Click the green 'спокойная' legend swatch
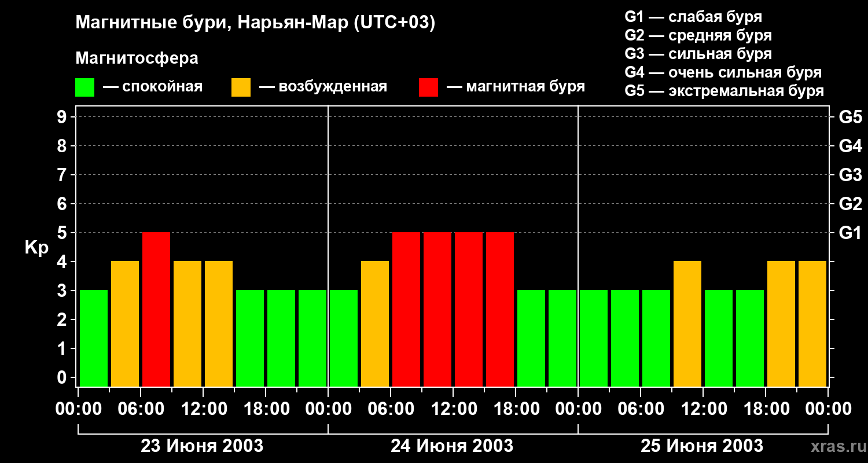 coord(84,87)
